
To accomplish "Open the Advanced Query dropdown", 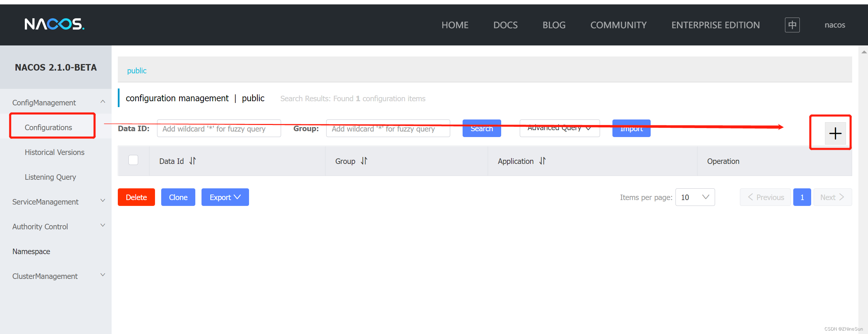I will 560,128.
